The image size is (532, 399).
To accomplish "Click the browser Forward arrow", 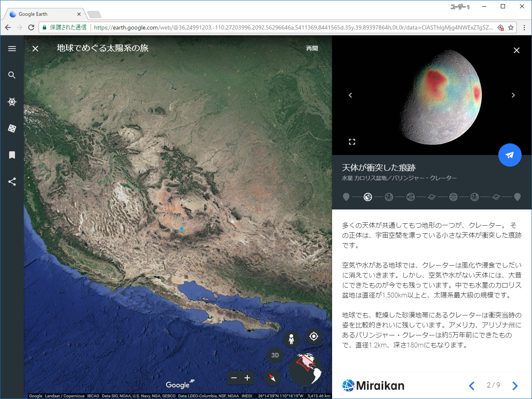I will (x=20, y=27).
